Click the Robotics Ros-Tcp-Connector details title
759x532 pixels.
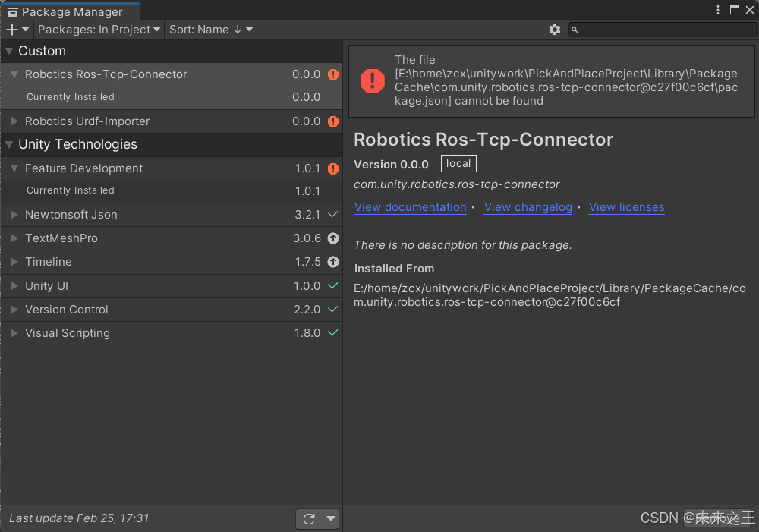tap(483, 140)
